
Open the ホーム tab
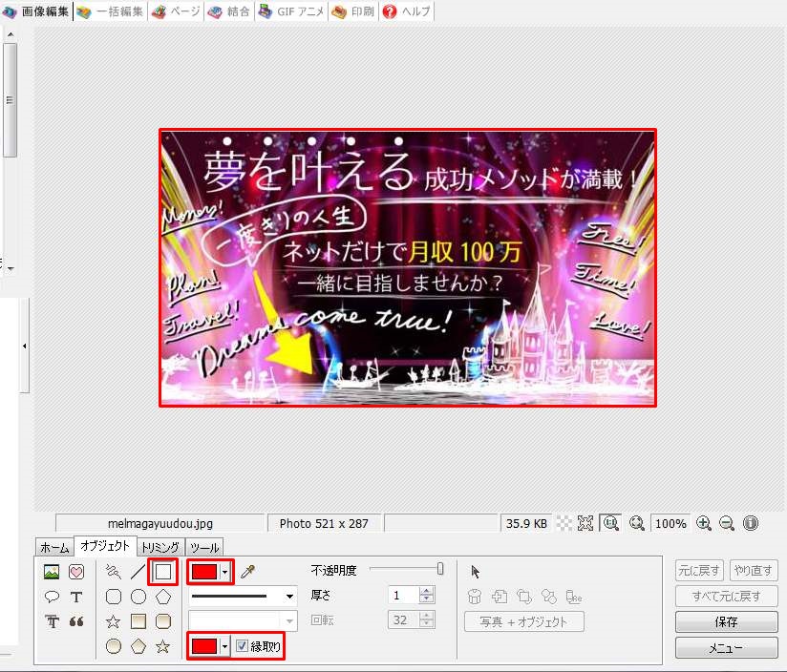point(53,547)
